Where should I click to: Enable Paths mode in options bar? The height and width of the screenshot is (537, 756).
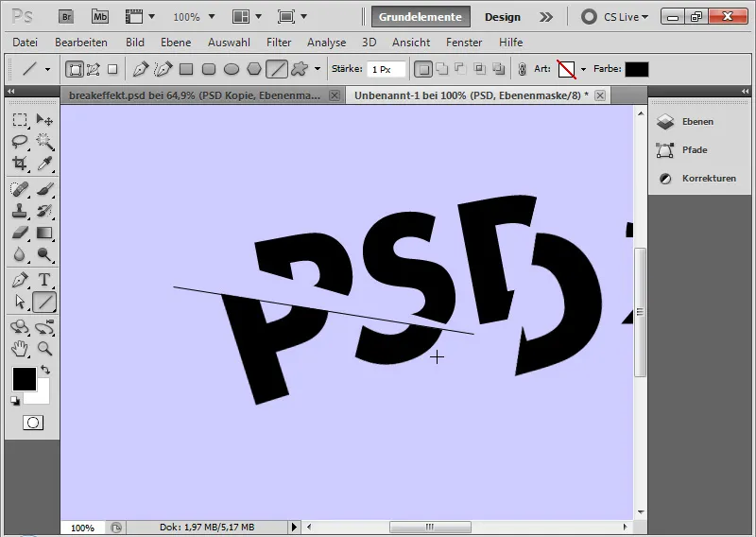click(x=93, y=69)
